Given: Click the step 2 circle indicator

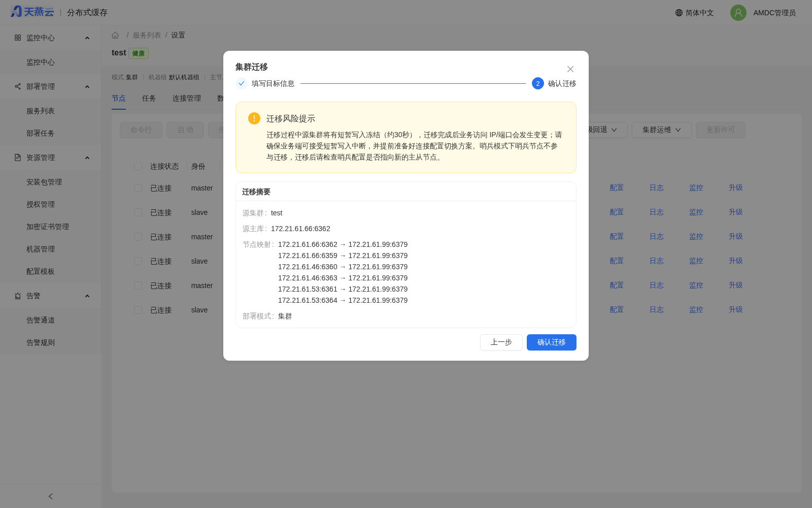Looking at the screenshot, I should (538, 83).
